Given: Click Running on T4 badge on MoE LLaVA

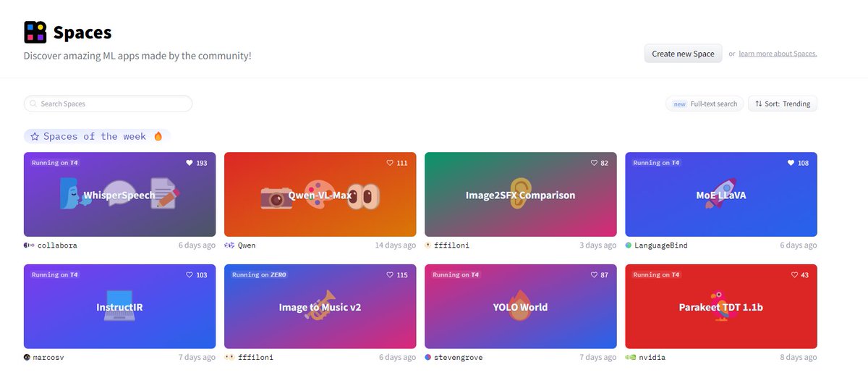Looking at the screenshot, I should pyautogui.click(x=656, y=163).
